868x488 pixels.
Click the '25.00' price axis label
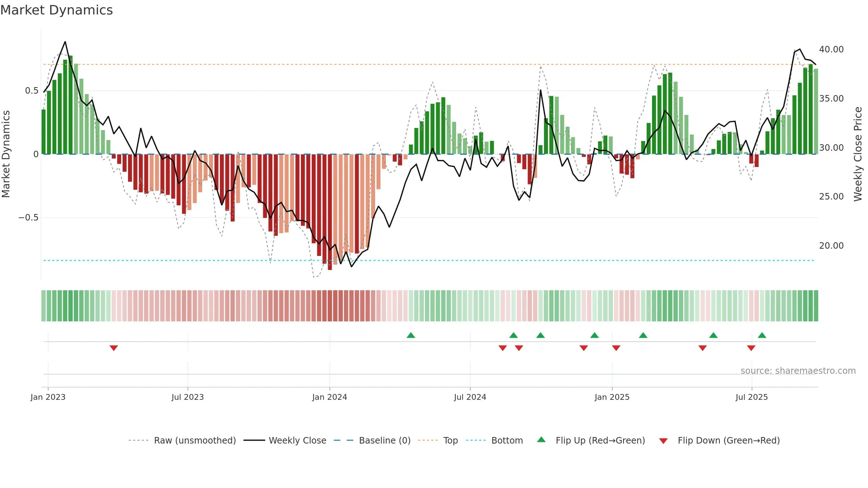pyautogui.click(x=831, y=197)
